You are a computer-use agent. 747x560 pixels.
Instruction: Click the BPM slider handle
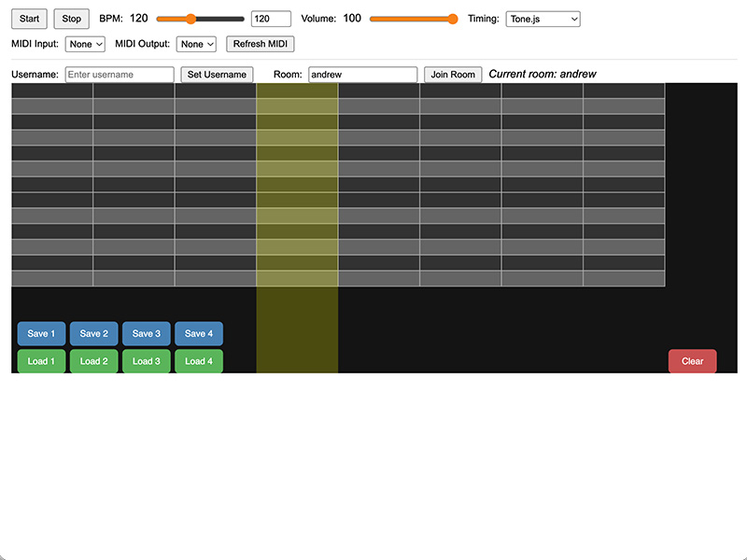(190, 19)
